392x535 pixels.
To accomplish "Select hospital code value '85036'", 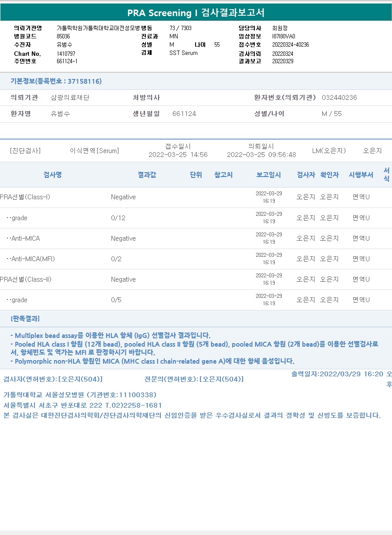I will (x=63, y=36).
